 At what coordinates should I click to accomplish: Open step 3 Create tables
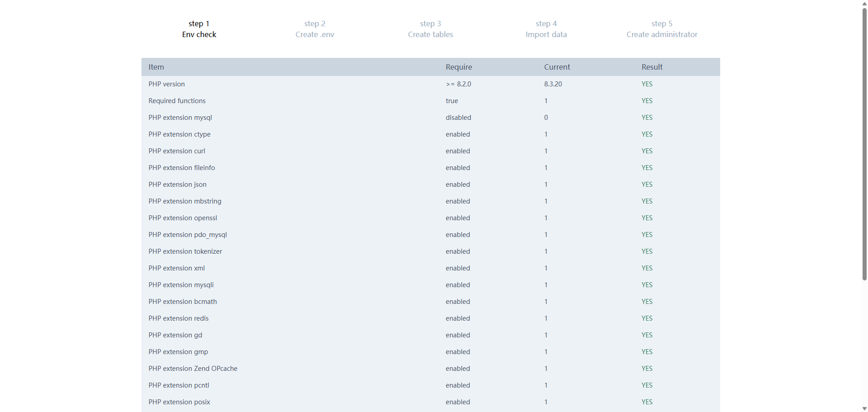(x=430, y=29)
